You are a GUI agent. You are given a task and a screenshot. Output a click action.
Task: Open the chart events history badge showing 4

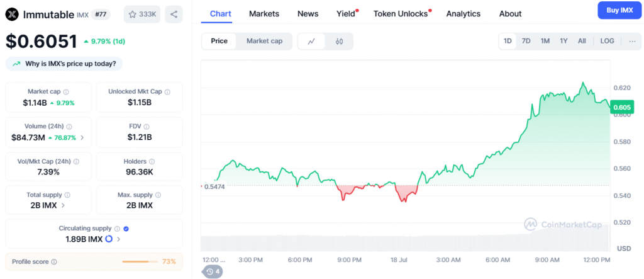pos(213,271)
